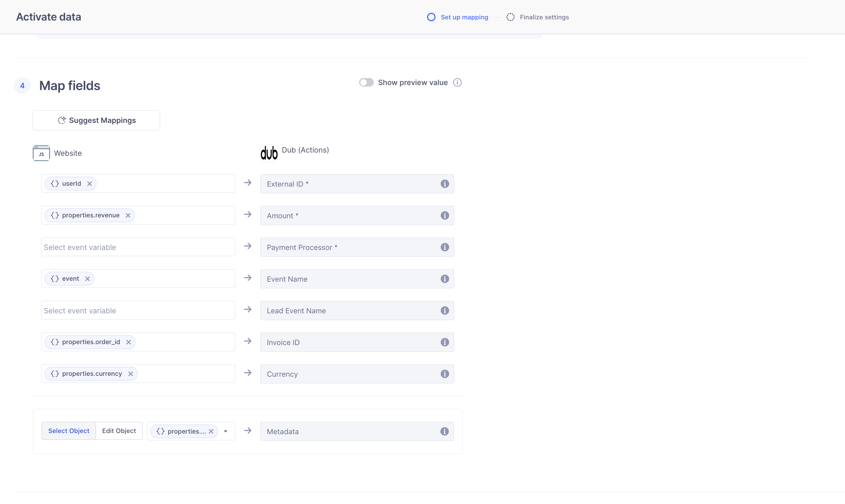Click the Event Name destination field

(x=353, y=279)
